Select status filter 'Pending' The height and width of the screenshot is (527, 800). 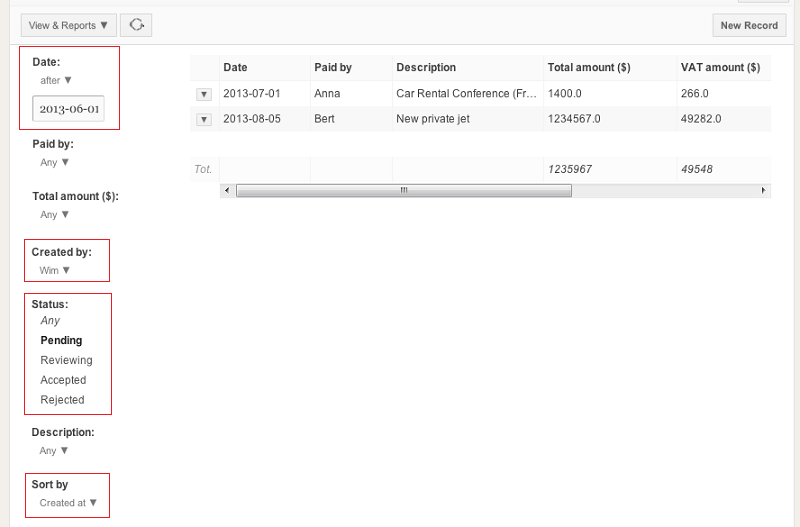61,340
